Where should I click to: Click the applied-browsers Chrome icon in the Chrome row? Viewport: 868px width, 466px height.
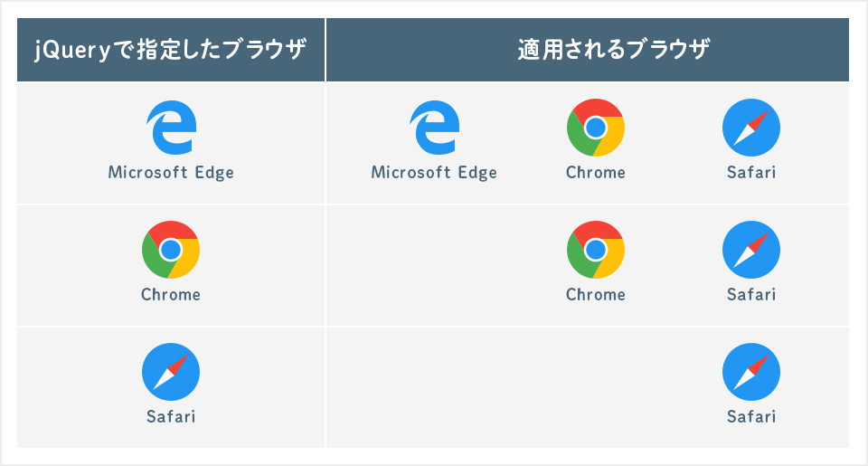pyautogui.click(x=595, y=250)
